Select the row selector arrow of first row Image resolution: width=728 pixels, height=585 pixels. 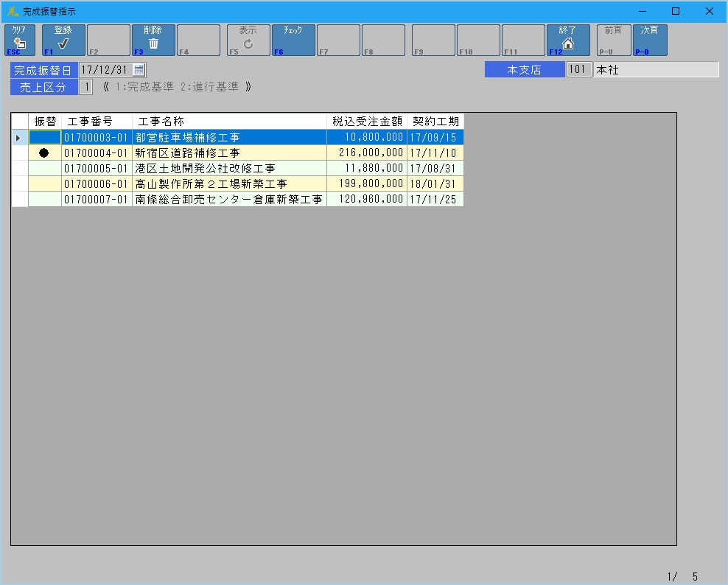coord(19,138)
